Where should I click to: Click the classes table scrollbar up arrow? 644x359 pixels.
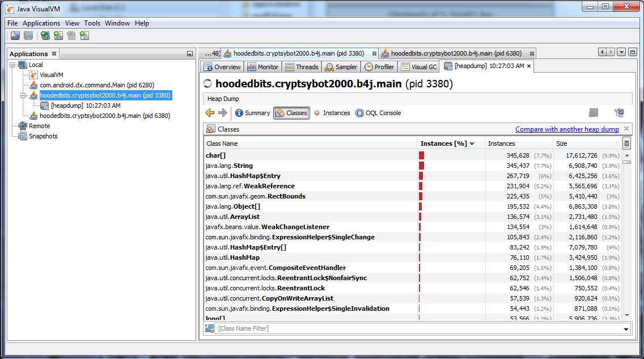click(627, 155)
